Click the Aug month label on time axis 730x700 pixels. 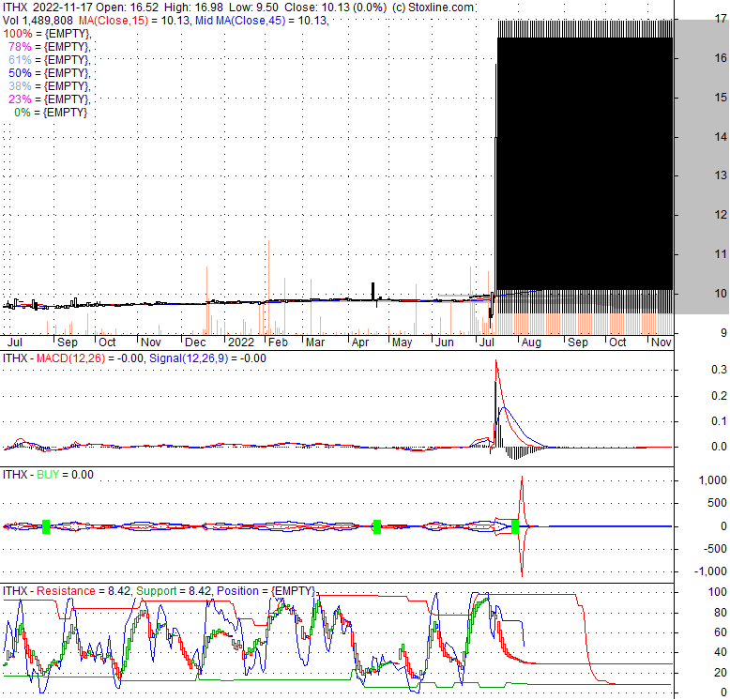tap(530, 343)
